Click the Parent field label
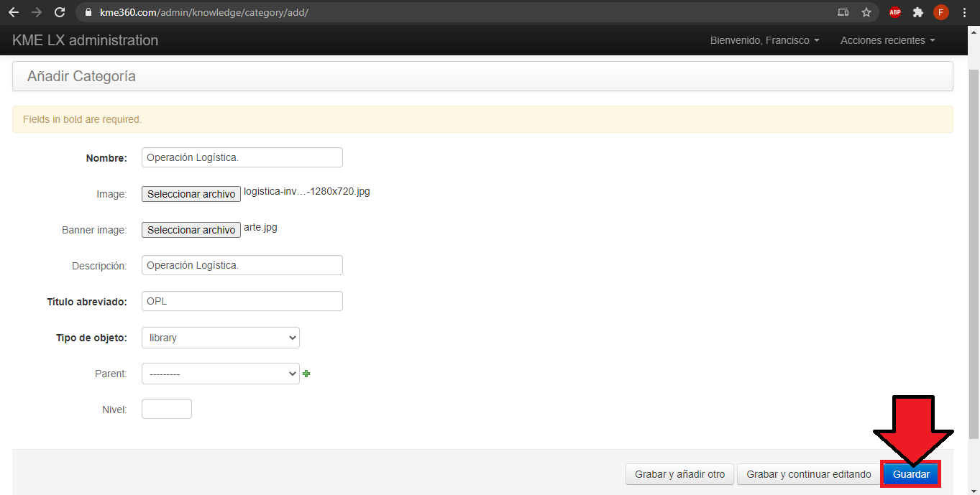 tap(111, 374)
